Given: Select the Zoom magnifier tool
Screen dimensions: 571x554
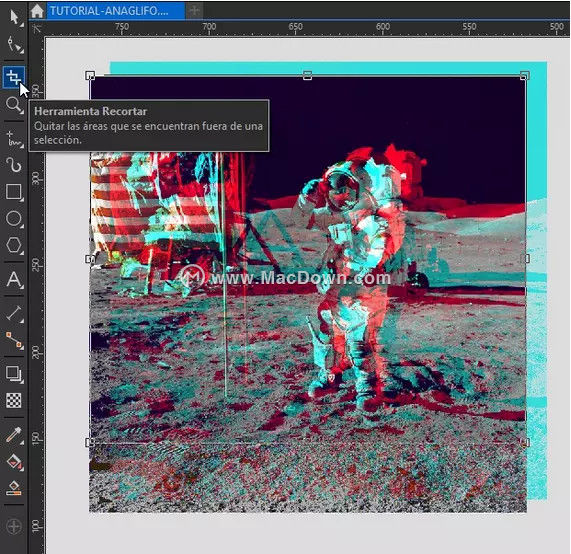Looking at the screenshot, I should click(x=14, y=105).
